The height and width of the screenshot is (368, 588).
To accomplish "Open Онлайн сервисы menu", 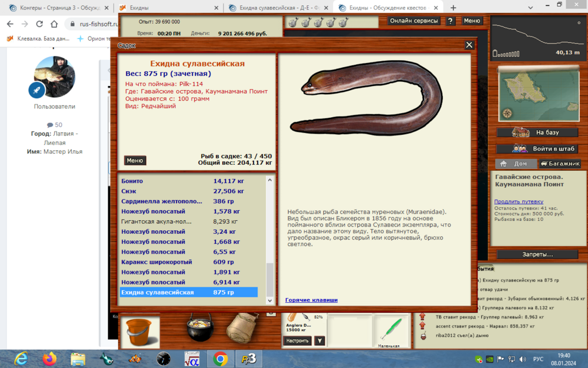I will coord(414,21).
